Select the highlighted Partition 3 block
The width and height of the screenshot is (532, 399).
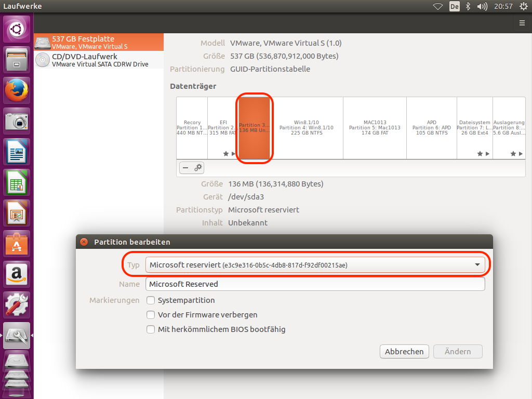(255, 128)
